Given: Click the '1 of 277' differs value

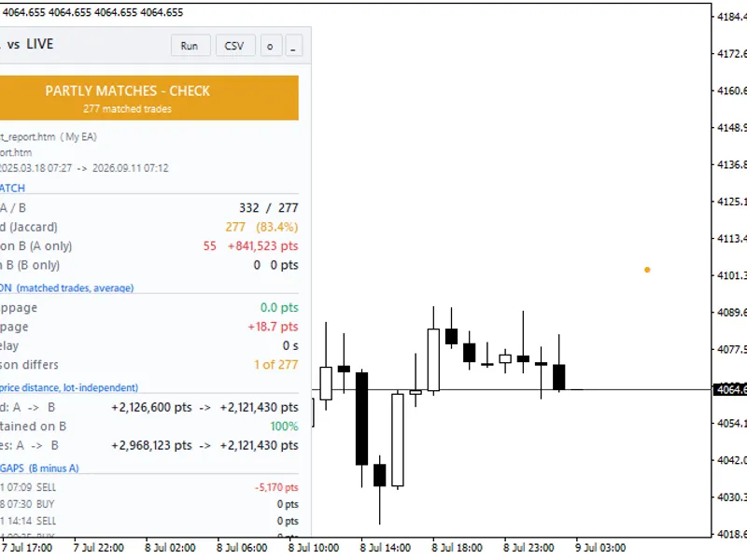Looking at the screenshot, I should [x=275, y=365].
